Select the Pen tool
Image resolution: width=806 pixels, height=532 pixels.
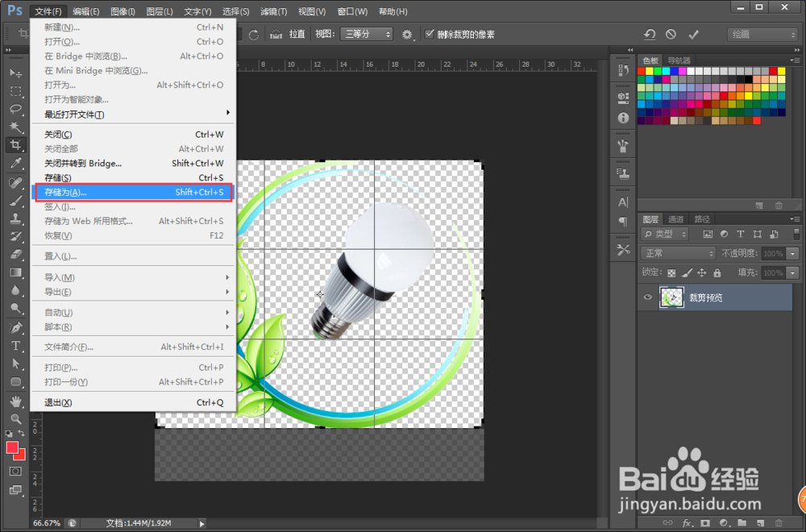point(15,327)
